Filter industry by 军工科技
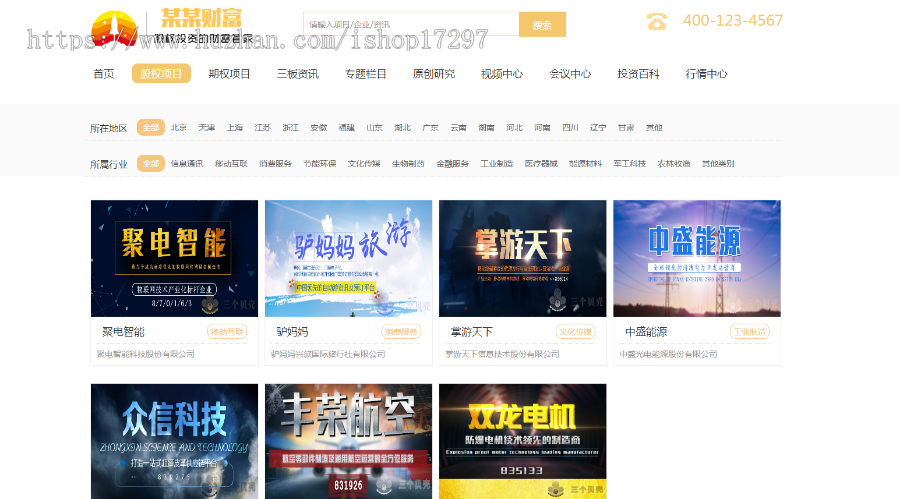 point(630,164)
